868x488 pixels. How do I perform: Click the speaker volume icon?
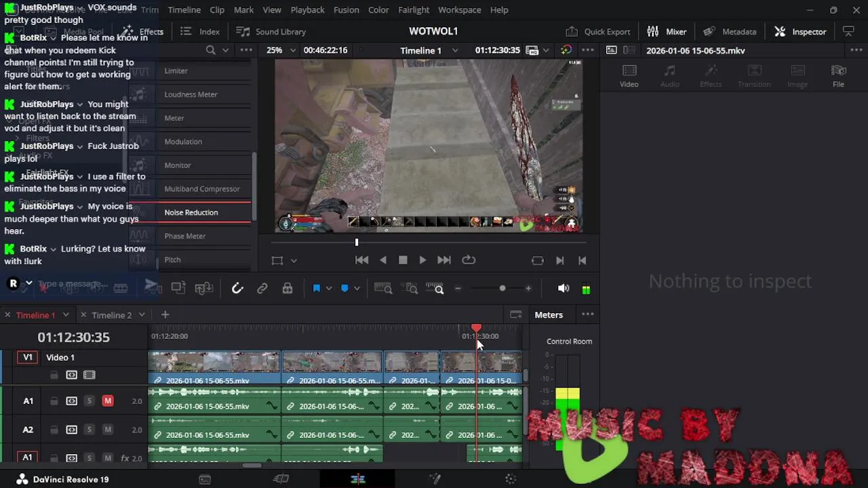tap(564, 288)
